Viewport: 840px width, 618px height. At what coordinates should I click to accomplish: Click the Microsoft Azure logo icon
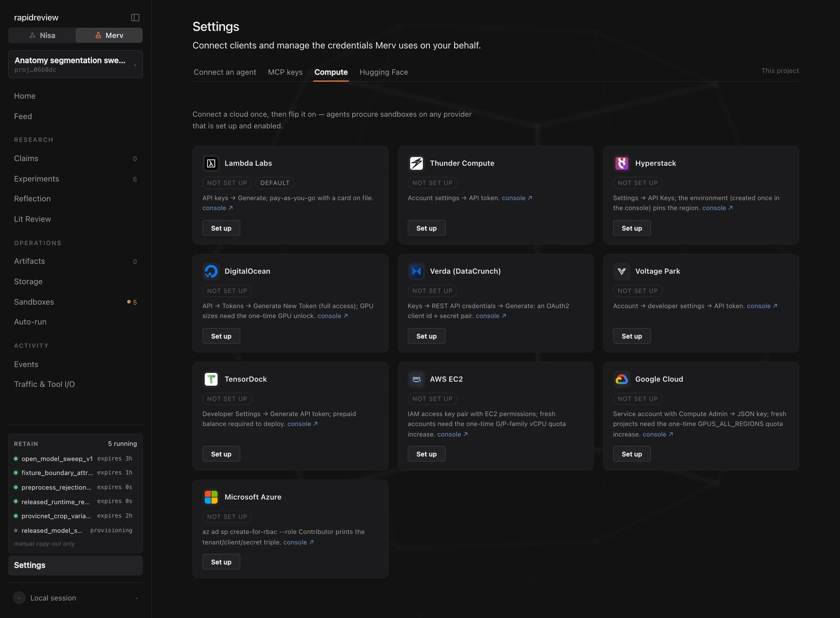pyautogui.click(x=211, y=497)
